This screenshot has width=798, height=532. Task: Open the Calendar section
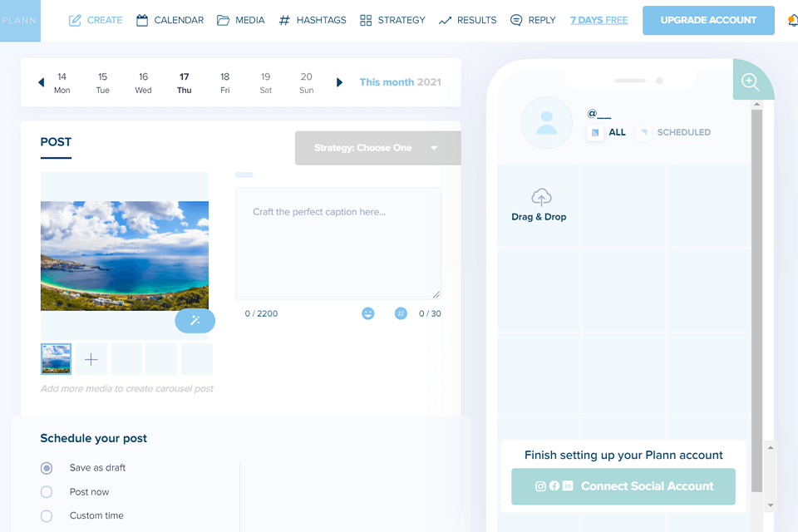point(170,20)
